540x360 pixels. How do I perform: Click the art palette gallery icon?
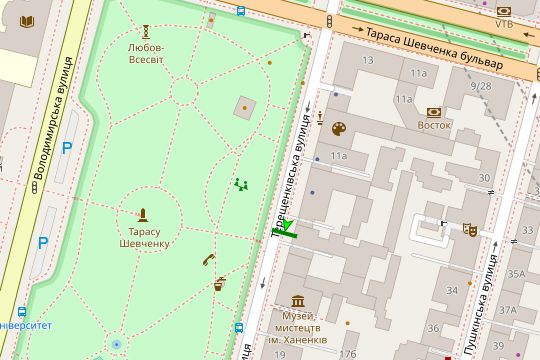(x=339, y=129)
